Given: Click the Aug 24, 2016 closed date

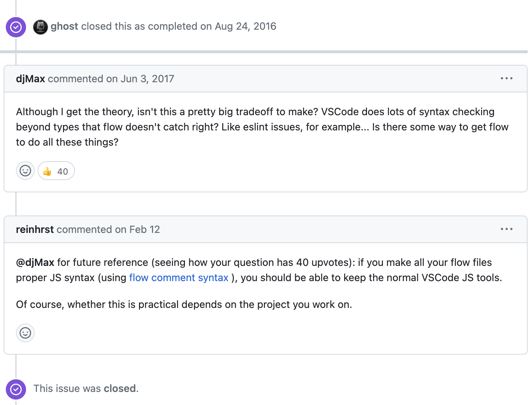Looking at the screenshot, I should (245, 26).
